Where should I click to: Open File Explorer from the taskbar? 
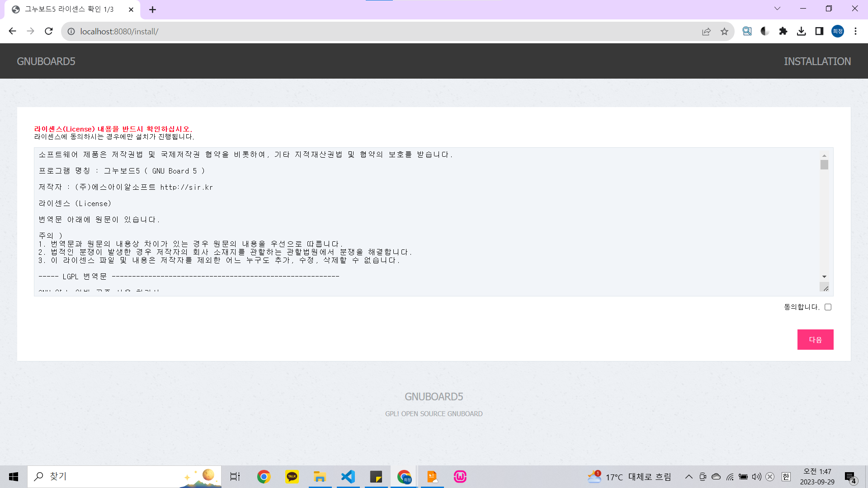(x=320, y=477)
